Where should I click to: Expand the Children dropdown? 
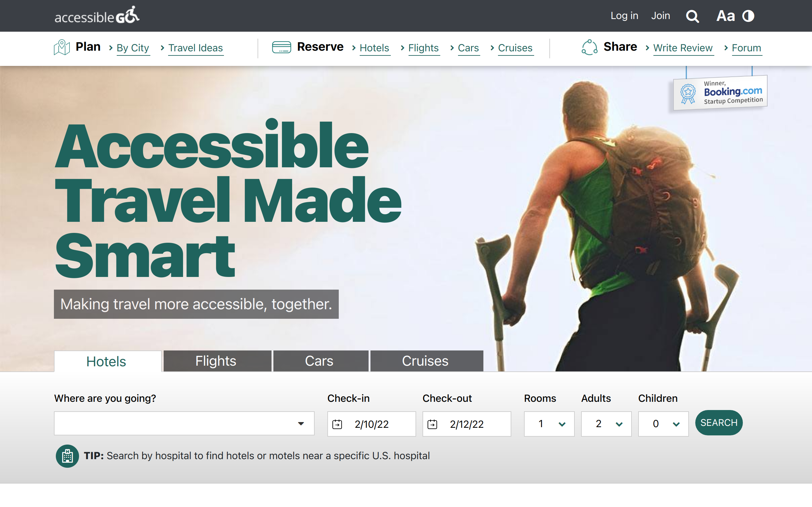click(663, 424)
